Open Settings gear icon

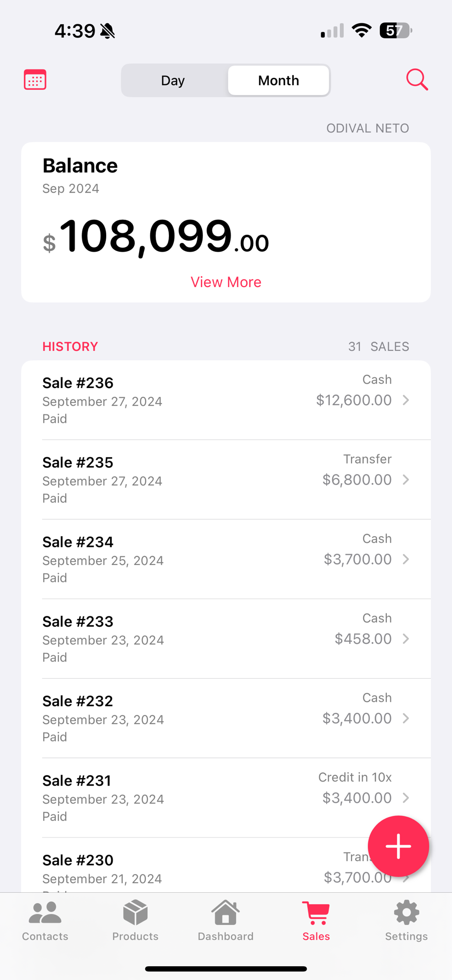[x=406, y=912]
